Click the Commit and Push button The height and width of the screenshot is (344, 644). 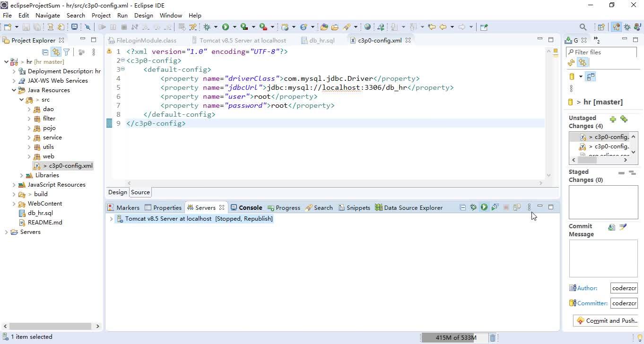(x=607, y=320)
